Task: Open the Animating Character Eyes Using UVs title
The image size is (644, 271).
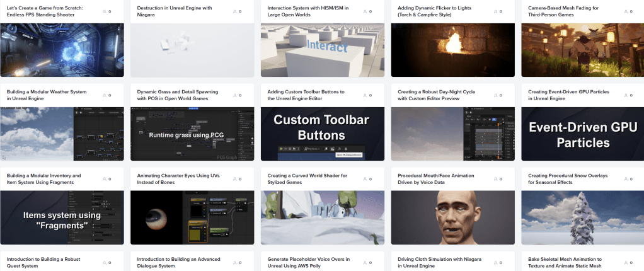Action: click(x=176, y=178)
